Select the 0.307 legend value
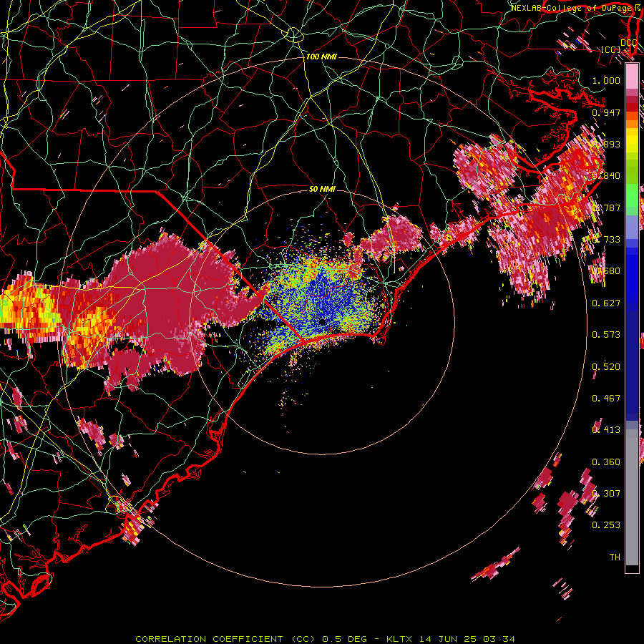The image size is (644, 644). [606, 494]
